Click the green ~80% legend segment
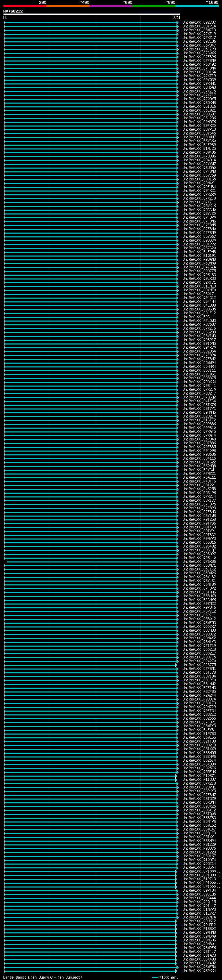This screenshot has height=980, width=222. tap(154, 6)
